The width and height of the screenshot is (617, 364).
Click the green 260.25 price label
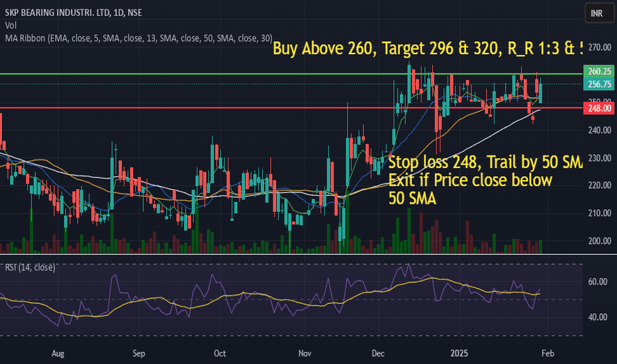pyautogui.click(x=598, y=71)
